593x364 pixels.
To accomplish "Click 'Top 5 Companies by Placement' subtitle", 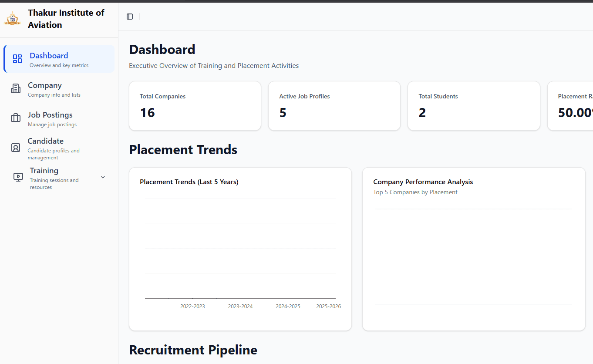I will pyautogui.click(x=415, y=192).
